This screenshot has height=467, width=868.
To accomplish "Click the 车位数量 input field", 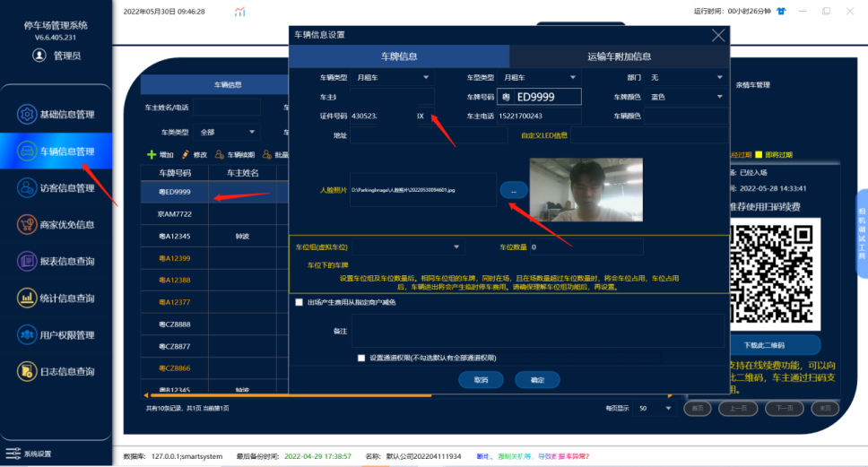I will point(586,246).
